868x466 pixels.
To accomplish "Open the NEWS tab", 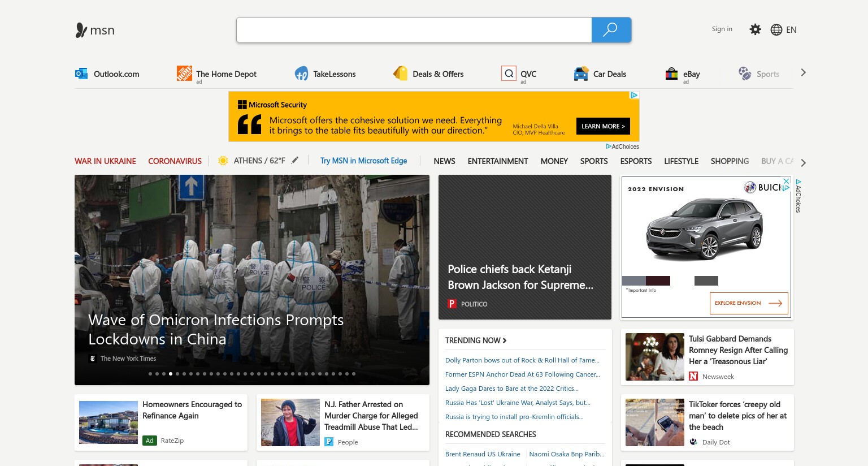I will coord(444,161).
